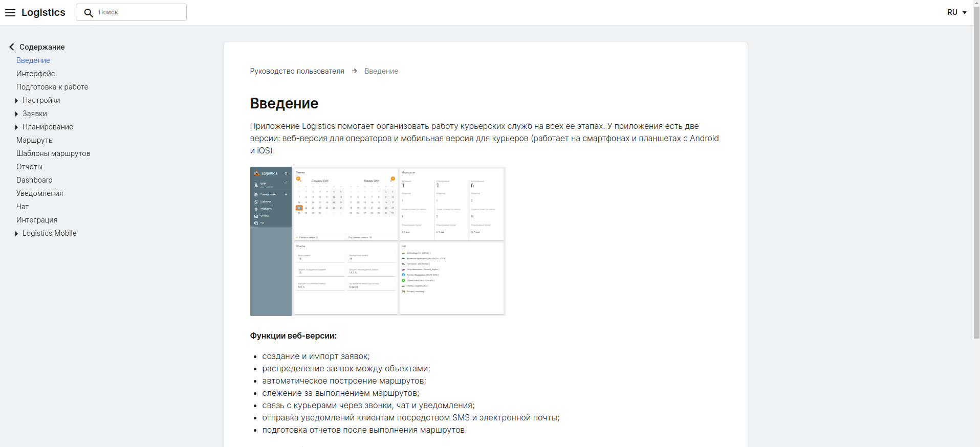Expand the Планирование tree section
The height and width of the screenshot is (447, 980).
coord(17,127)
